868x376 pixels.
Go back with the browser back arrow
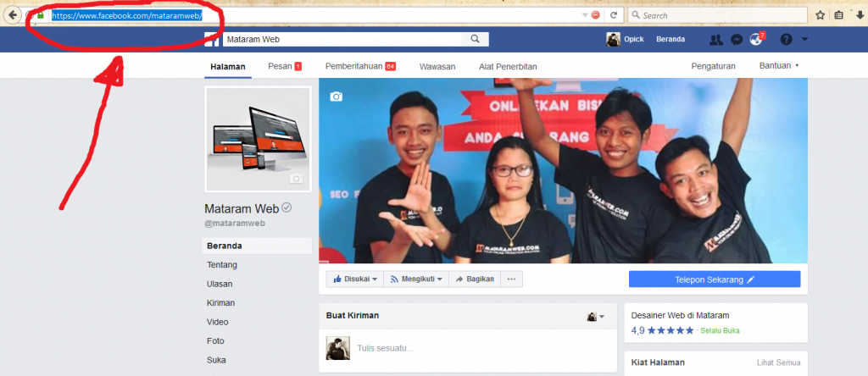[x=12, y=15]
